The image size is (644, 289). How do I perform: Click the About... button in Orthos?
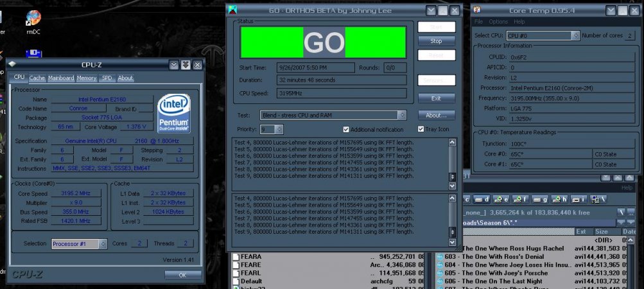click(436, 116)
